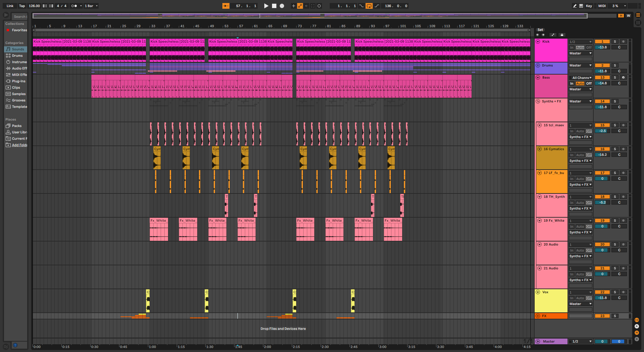The height and width of the screenshot is (352, 644).
Task: Solo the Drums group track
Action: [615, 65]
